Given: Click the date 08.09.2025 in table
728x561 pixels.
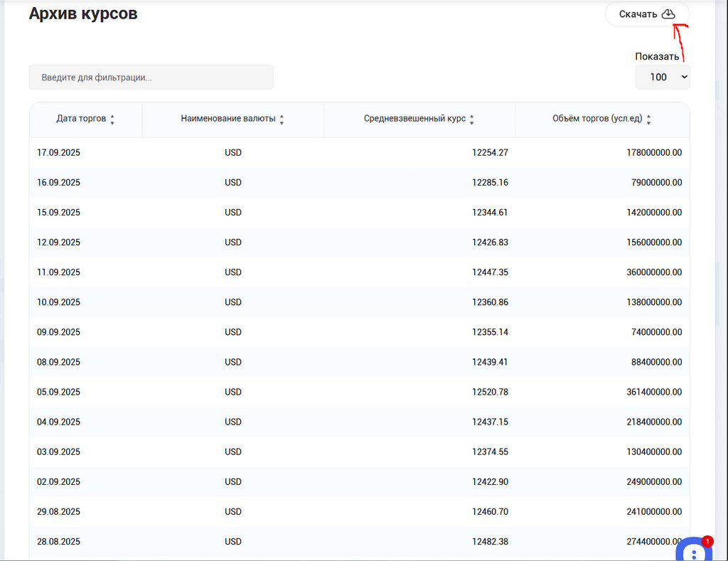Looking at the screenshot, I should [x=58, y=362].
